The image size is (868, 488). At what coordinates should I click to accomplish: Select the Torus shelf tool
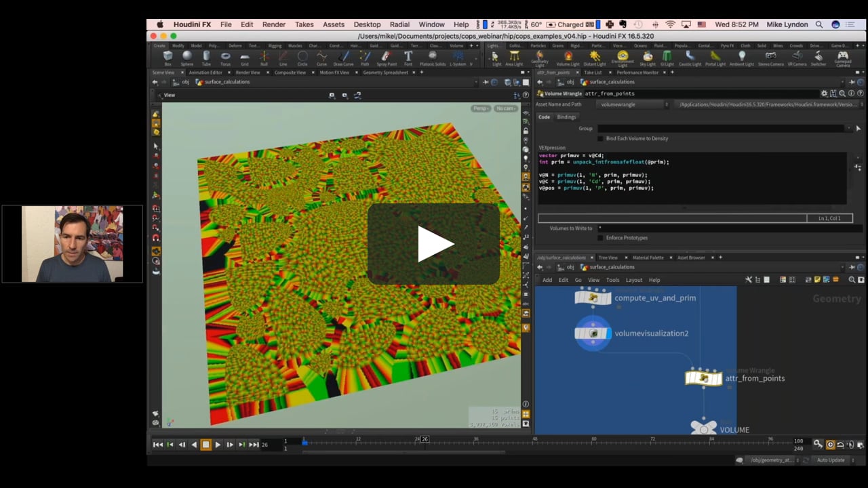click(x=225, y=58)
